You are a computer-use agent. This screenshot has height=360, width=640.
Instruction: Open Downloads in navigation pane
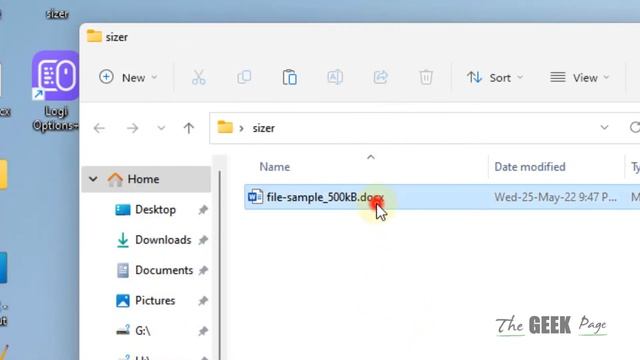[163, 240]
